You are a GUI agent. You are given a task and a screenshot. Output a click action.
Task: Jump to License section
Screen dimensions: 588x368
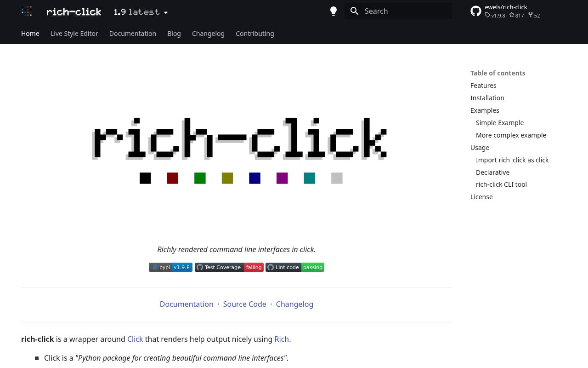(481, 197)
